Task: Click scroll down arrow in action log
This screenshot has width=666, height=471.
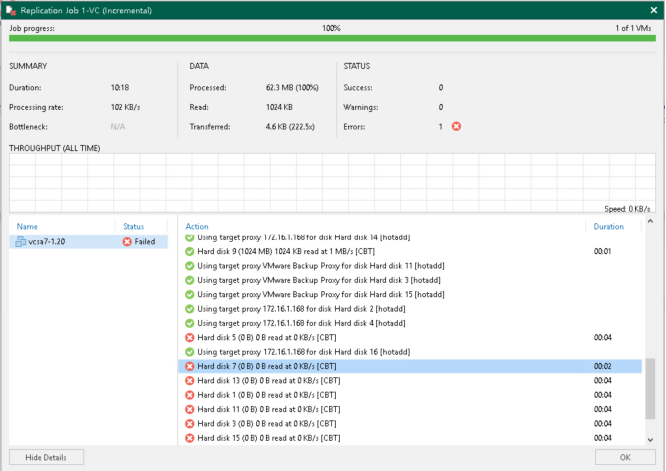Action: tap(650, 440)
